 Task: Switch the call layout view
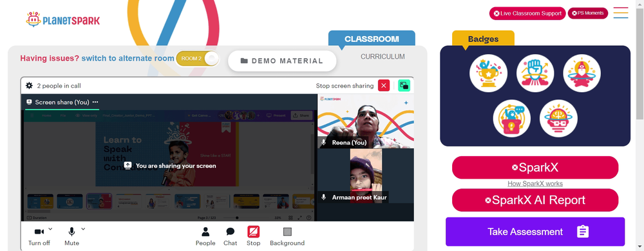[404, 86]
